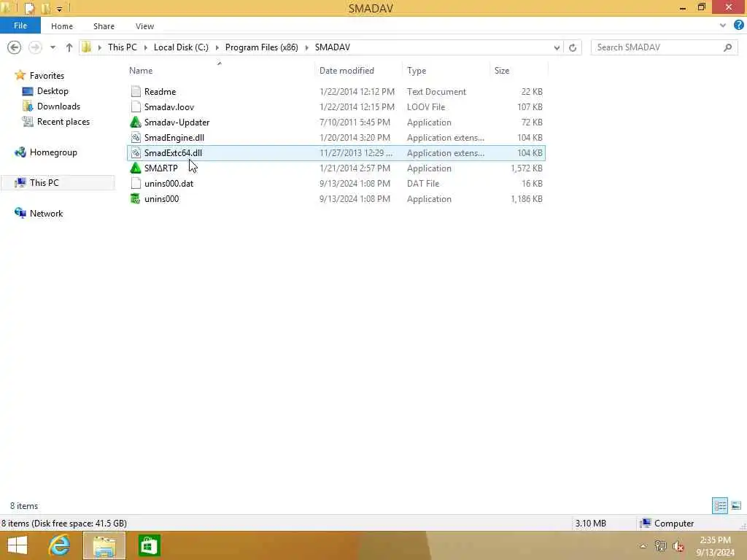Expand the chevron after Program Files (x86)
The height and width of the screenshot is (560, 747).
pyautogui.click(x=307, y=47)
